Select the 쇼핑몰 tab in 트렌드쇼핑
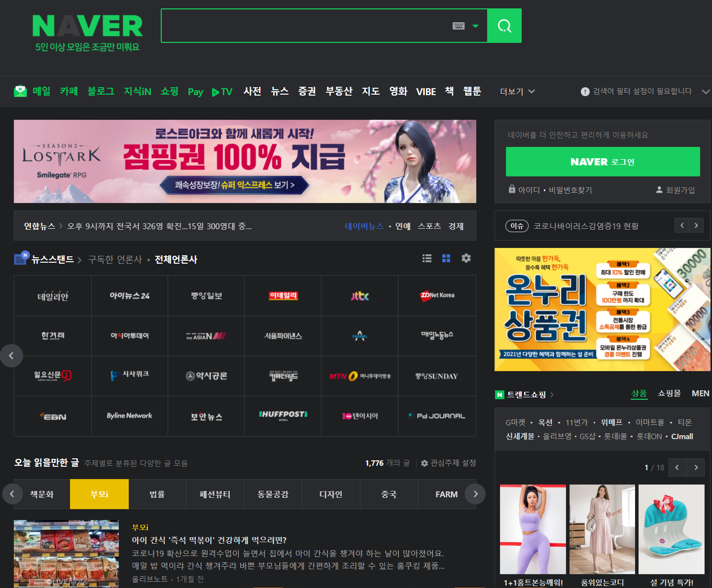Screen dimensions: 712x588 669,393
